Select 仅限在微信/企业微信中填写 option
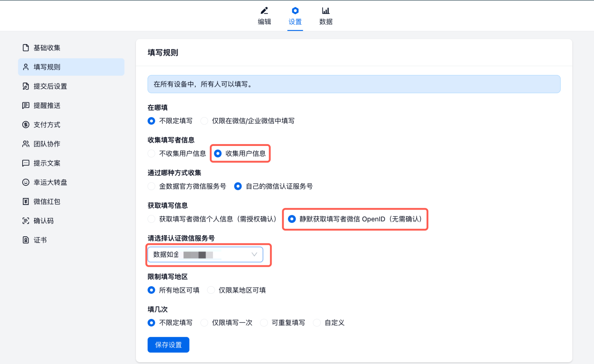The height and width of the screenshot is (364, 594). [x=204, y=121]
